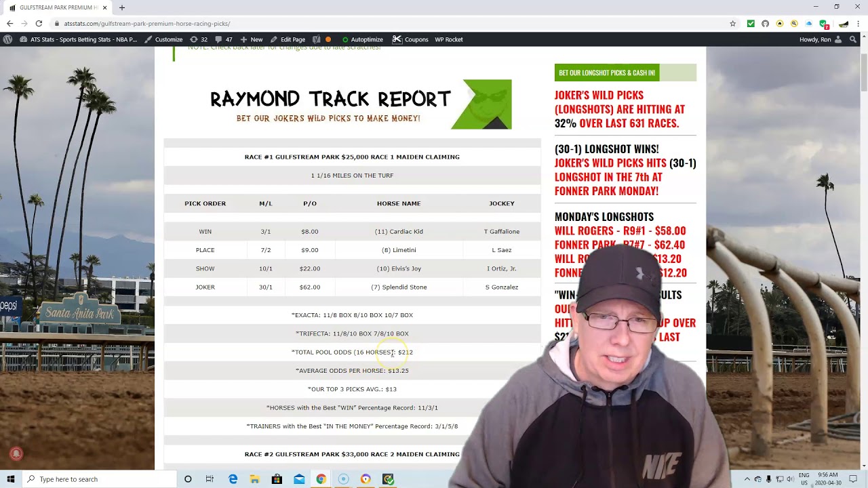Close the Gulfstream Park tab
Viewport: 868px width, 488px height.
104,7
